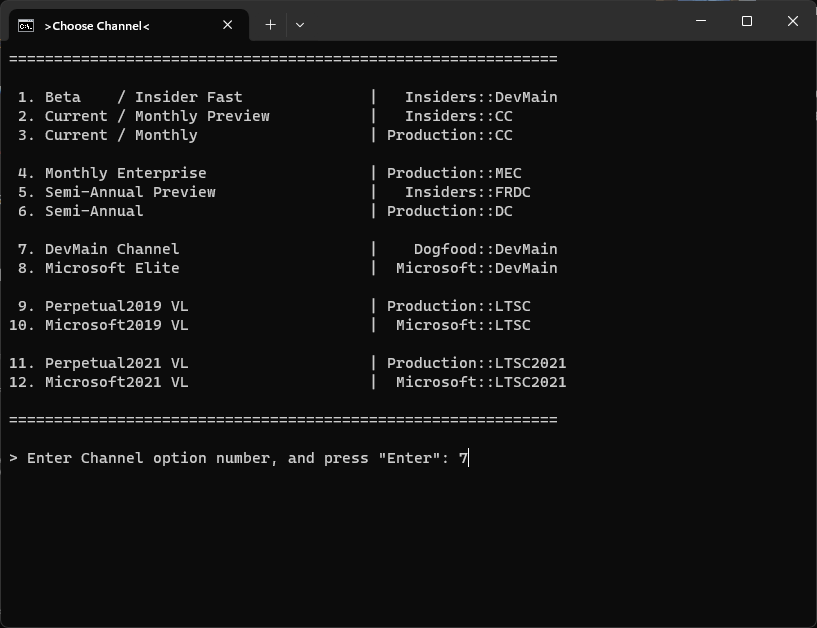Expand the new tab profile dropdown

300,25
